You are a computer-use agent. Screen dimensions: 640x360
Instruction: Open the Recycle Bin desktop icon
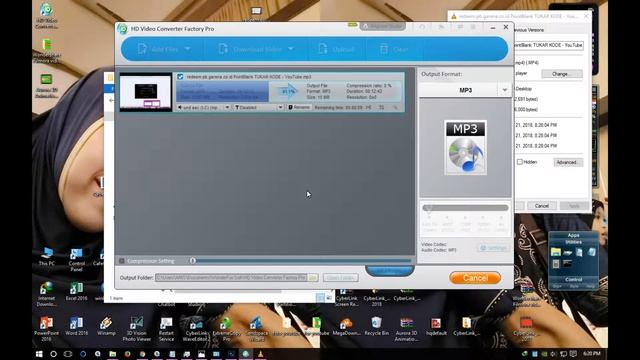(x=376, y=326)
